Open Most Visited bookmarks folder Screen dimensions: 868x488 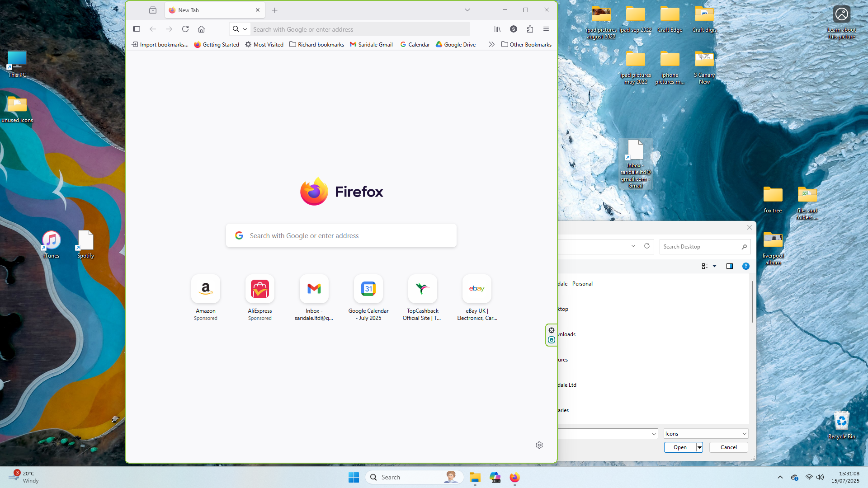264,44
